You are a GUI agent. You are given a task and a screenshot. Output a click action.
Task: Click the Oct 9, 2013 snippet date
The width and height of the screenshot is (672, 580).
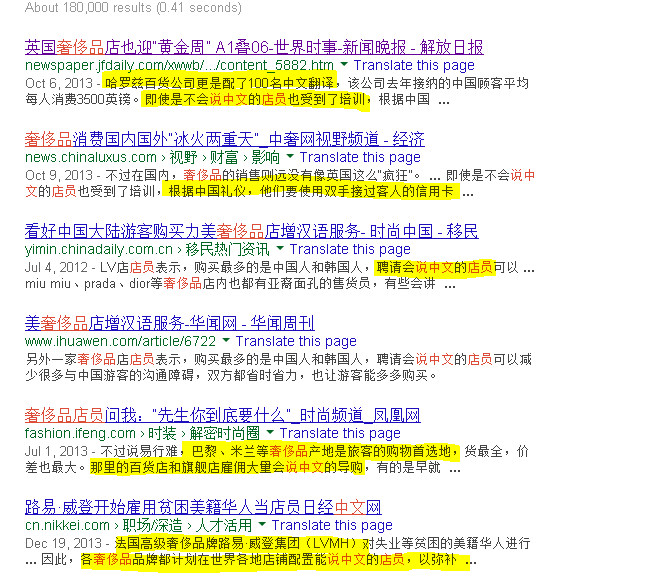pos(59,175)
